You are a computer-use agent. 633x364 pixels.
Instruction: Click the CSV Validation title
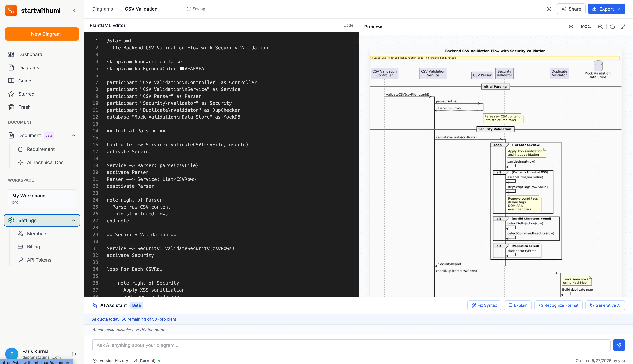(141, 9)
